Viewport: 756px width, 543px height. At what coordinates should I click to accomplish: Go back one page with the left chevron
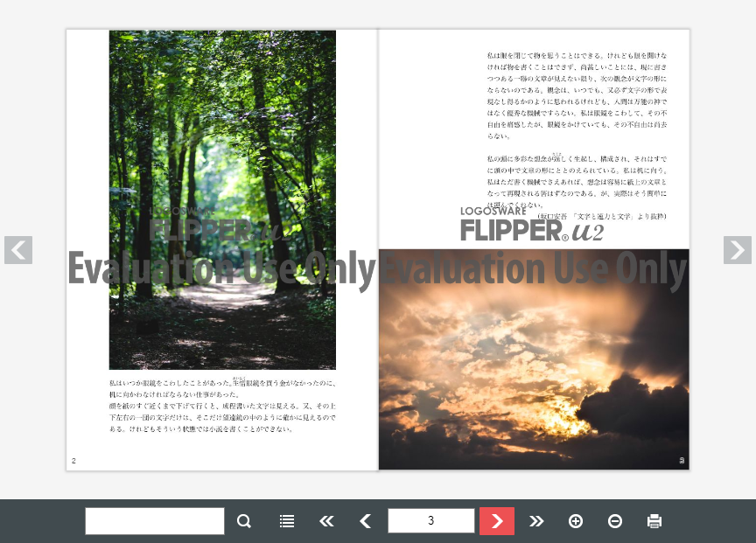point(365,520)
